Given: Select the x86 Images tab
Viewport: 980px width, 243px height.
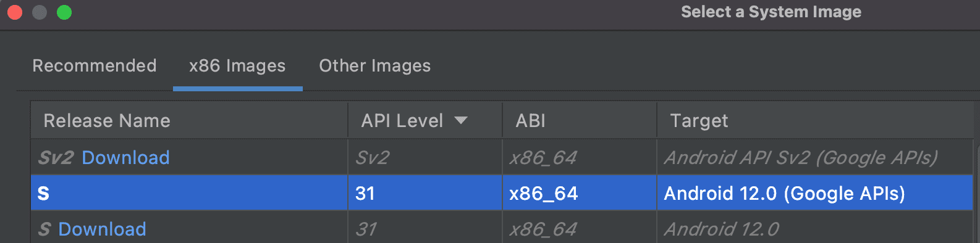Looking at the screenshot, I should (x=237, y=65).
